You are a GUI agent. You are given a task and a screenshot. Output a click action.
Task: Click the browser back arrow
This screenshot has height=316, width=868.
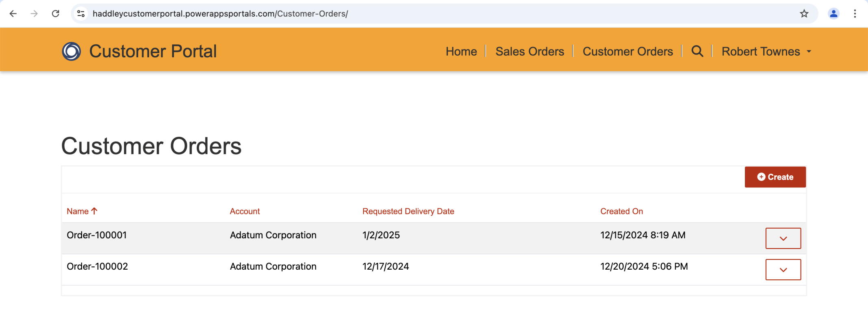(x=13, y=14)
